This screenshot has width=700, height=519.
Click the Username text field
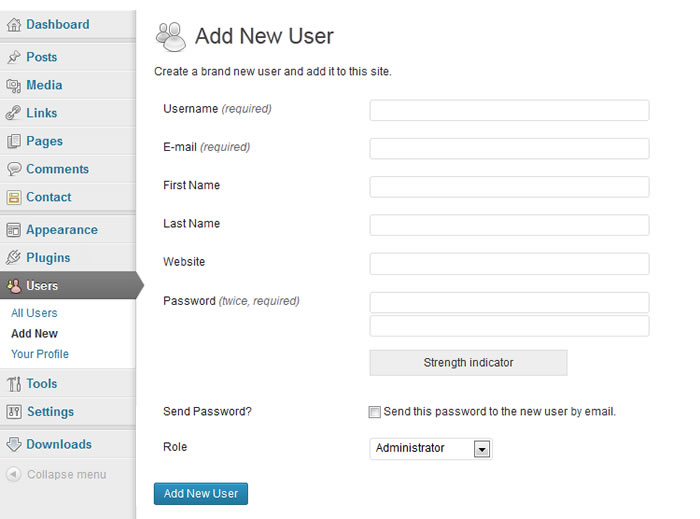509,110
